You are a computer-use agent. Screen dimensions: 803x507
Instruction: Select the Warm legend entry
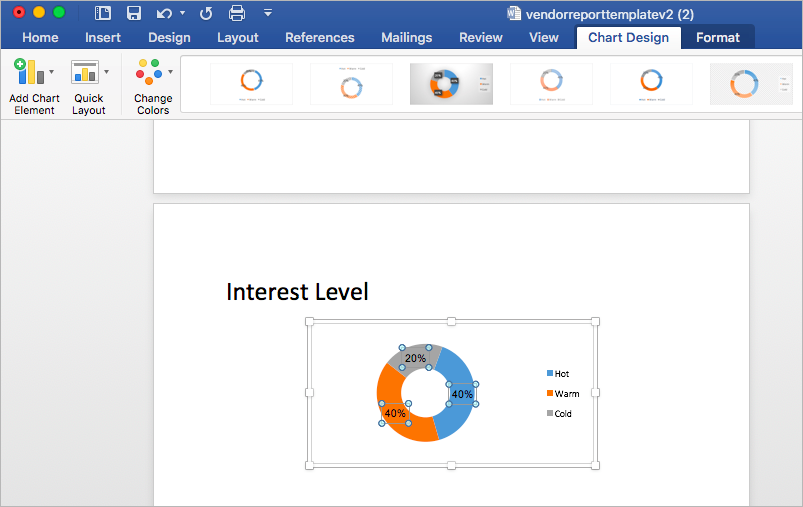click(563, 394)
